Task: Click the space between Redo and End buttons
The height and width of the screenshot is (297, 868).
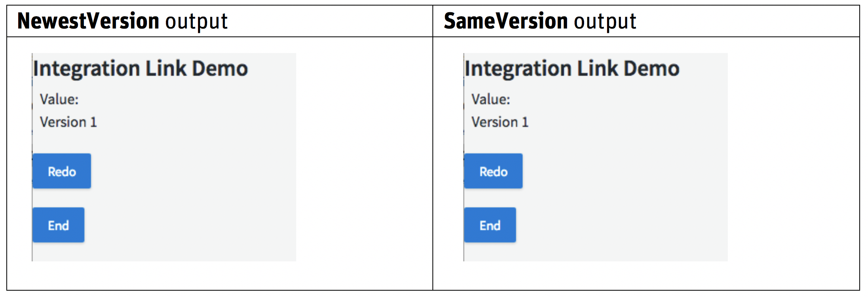Action: [x=59, y=198]
